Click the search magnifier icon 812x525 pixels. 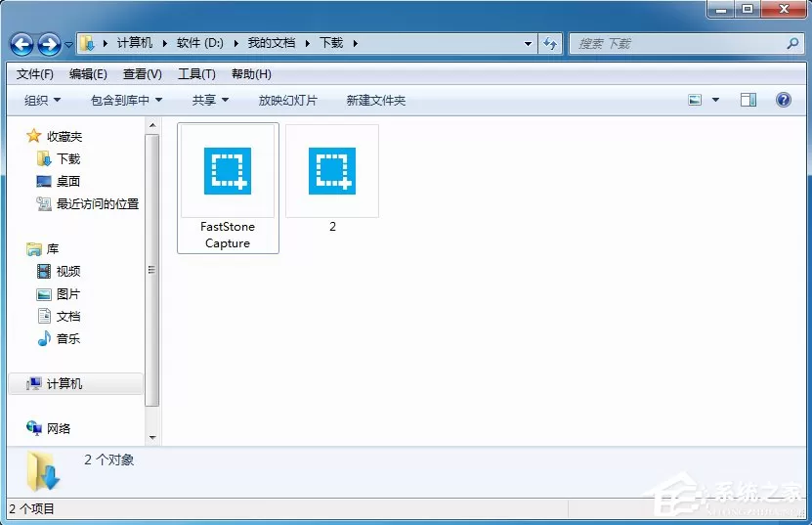[792, 44]
